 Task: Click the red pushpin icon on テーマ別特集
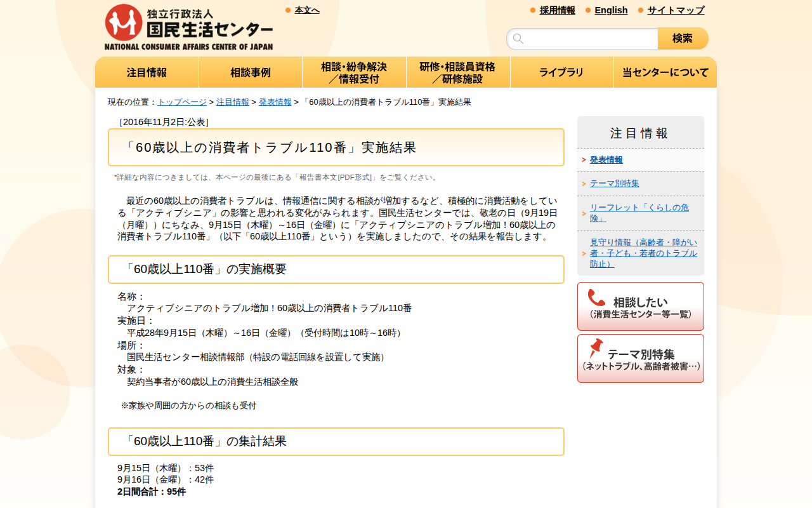[596, 349]
